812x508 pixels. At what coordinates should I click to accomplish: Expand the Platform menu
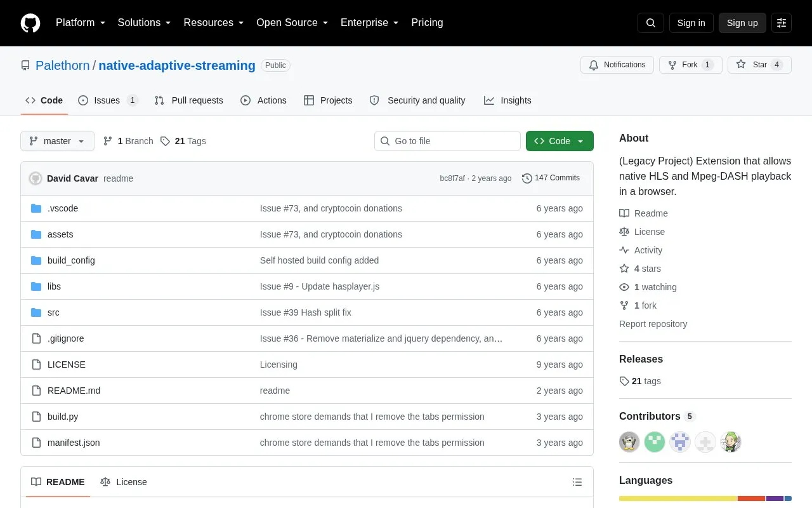[81, 23]
